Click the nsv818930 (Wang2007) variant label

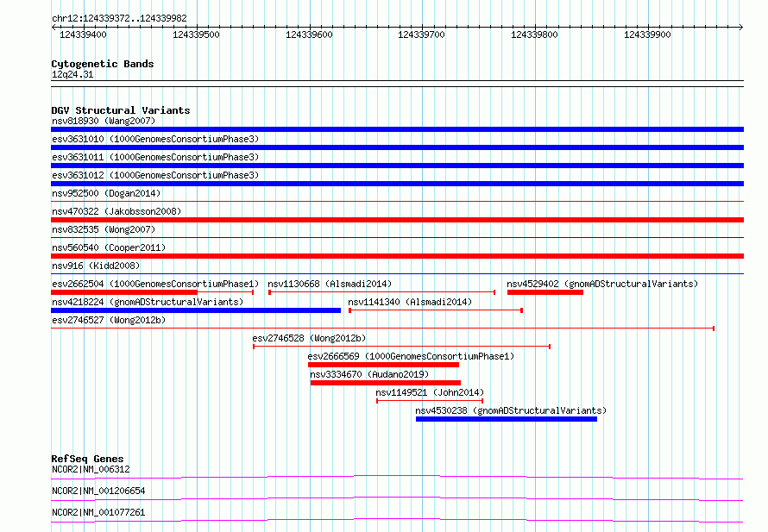pyautogui.click(x=104, y=121)
